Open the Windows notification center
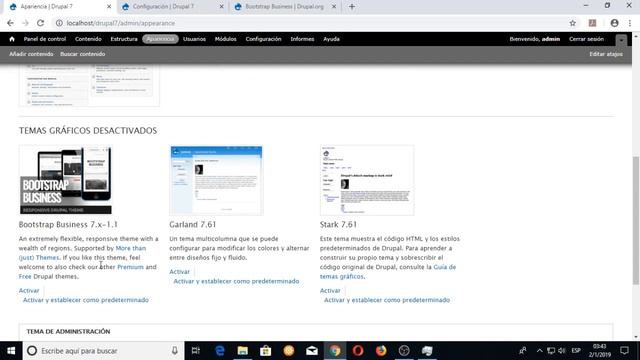640x360 pixels. pos(624,351)
